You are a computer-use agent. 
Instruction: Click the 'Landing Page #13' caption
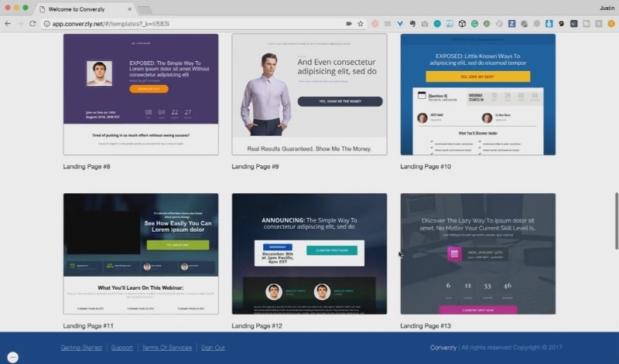[426, 326]
